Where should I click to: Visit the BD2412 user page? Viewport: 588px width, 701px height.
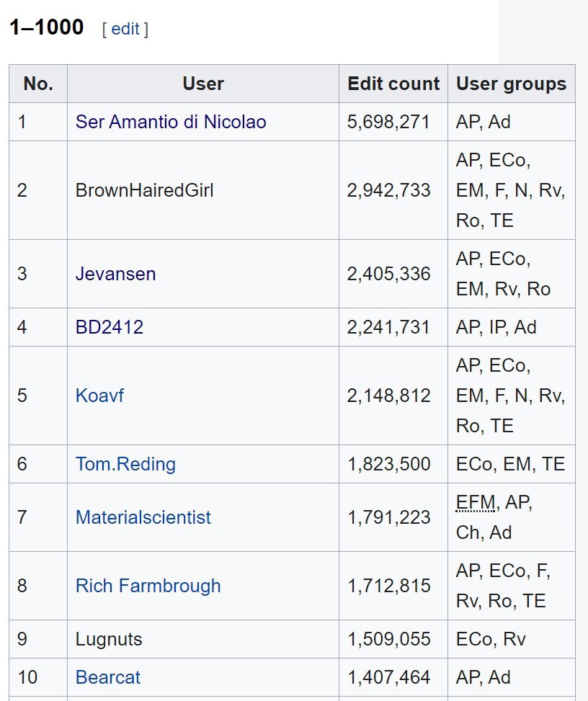109,327
